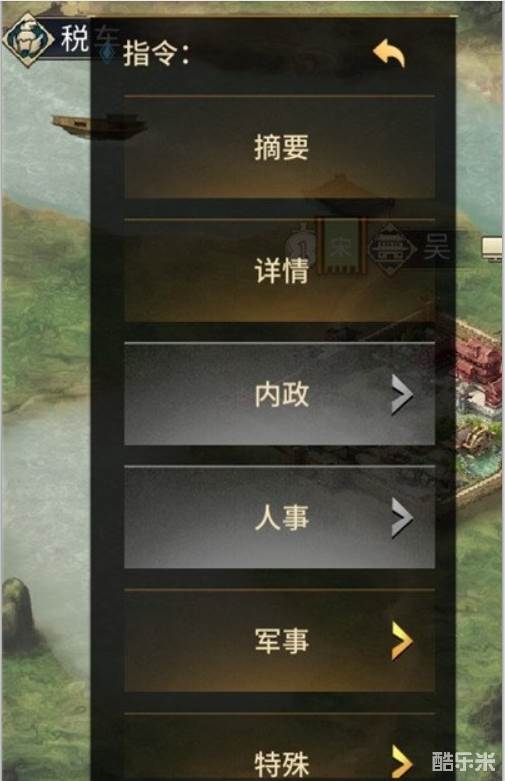Image resolution: width=505 pixels, height=781 pixels.
Task: Select the 内政 menu entry
Action: [x=279, y=394]
